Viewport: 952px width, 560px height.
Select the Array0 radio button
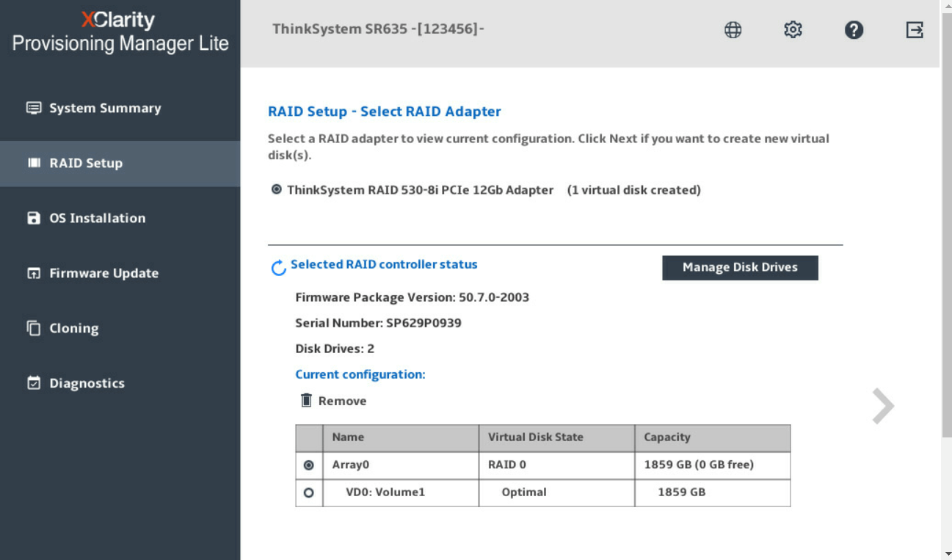[x=308, y=465]
